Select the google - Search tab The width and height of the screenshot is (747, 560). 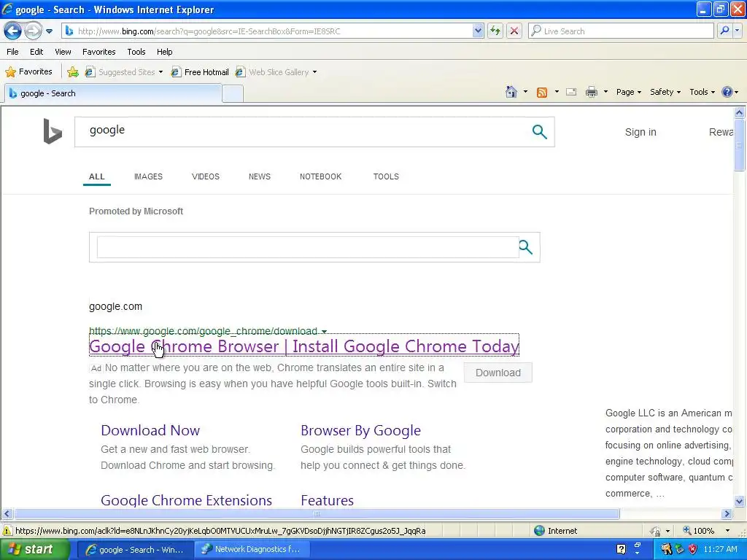[x=113, y=93]
